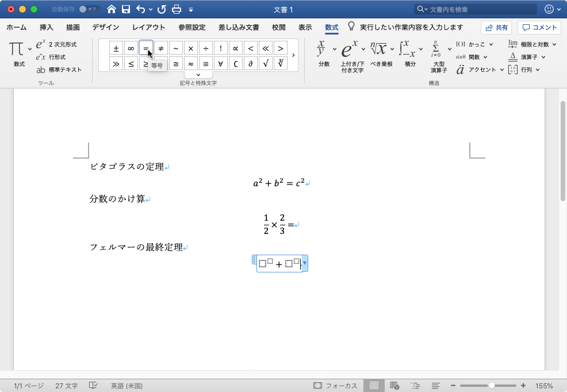The height and width of the screenshot is (392, 567).
Task: Insert the proportional-to symbol
Action: tap(235, 48)
